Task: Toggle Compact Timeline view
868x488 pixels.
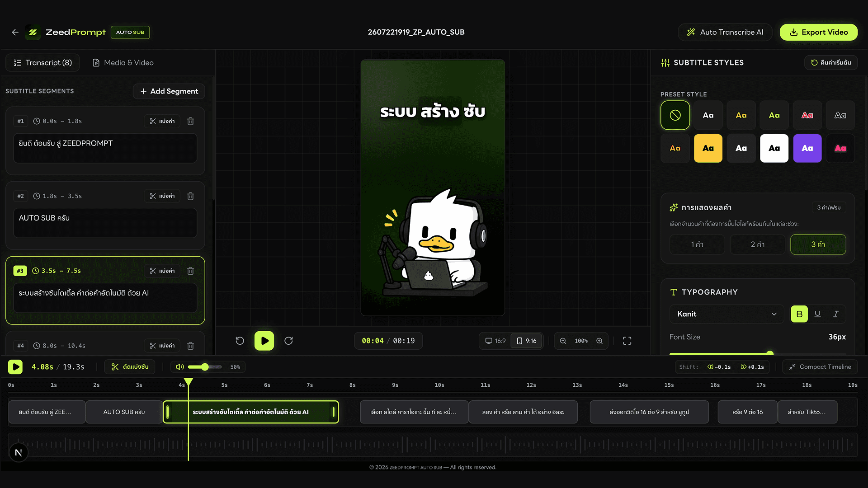Action: click(820, 367)
